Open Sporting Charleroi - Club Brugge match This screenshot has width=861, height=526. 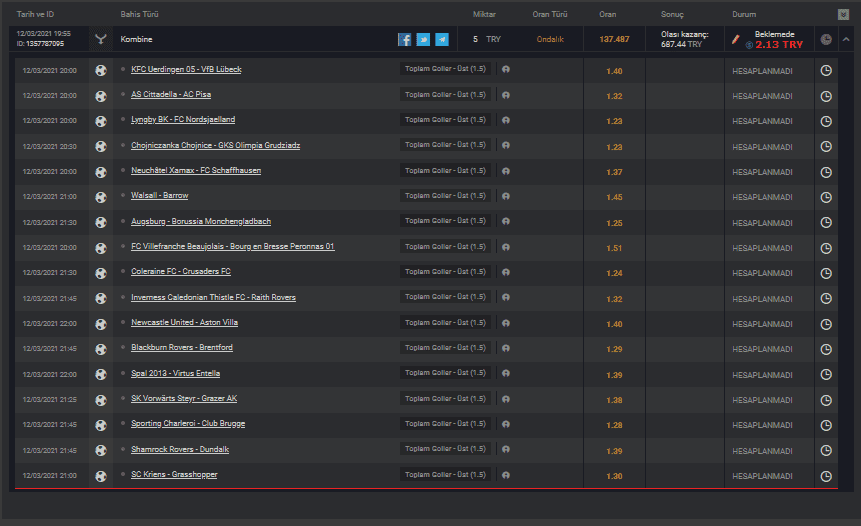click(188, 423)
